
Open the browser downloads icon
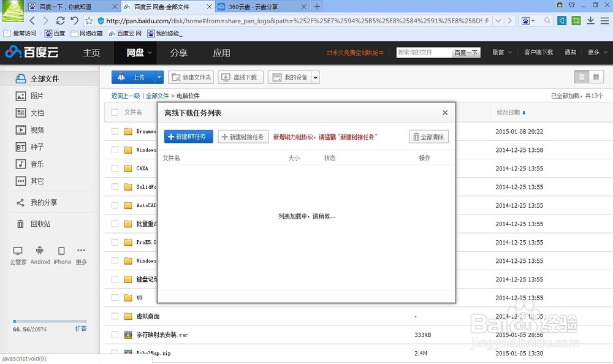(590, 21)
